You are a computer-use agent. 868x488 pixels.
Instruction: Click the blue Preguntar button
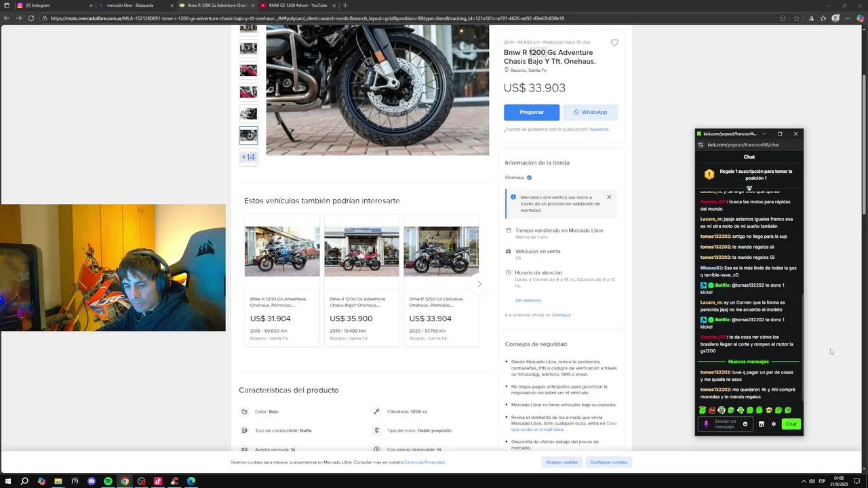click(532, 113)
